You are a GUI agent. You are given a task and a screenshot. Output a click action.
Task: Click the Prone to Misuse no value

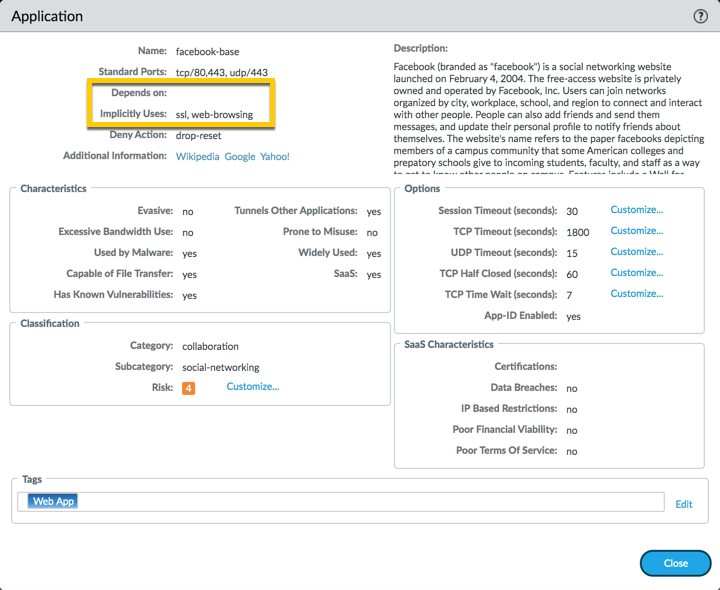pos(372,233)
